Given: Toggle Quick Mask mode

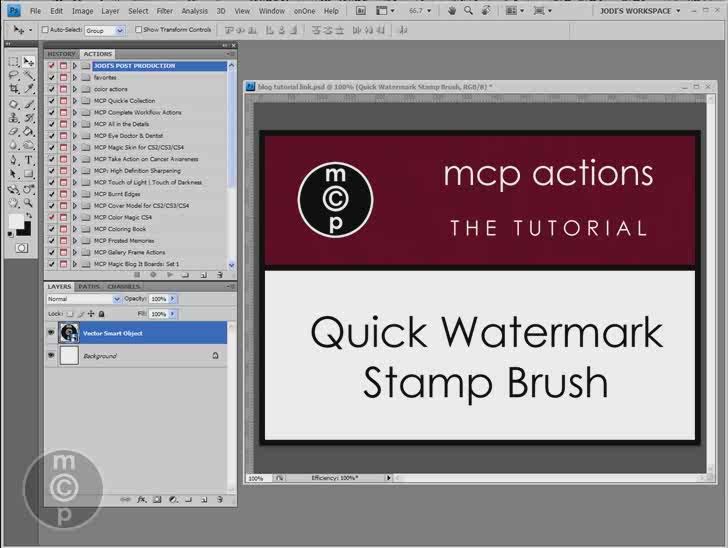Looking at the screenshot, I should pyautogui.click(x=21, y=248).
